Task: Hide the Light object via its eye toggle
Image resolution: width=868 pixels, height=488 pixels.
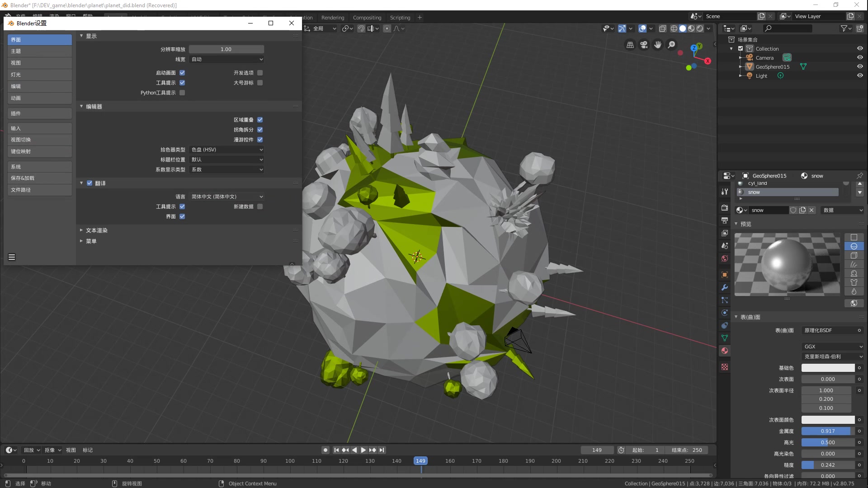Action: pyautogui.click(x=859, y=75)
